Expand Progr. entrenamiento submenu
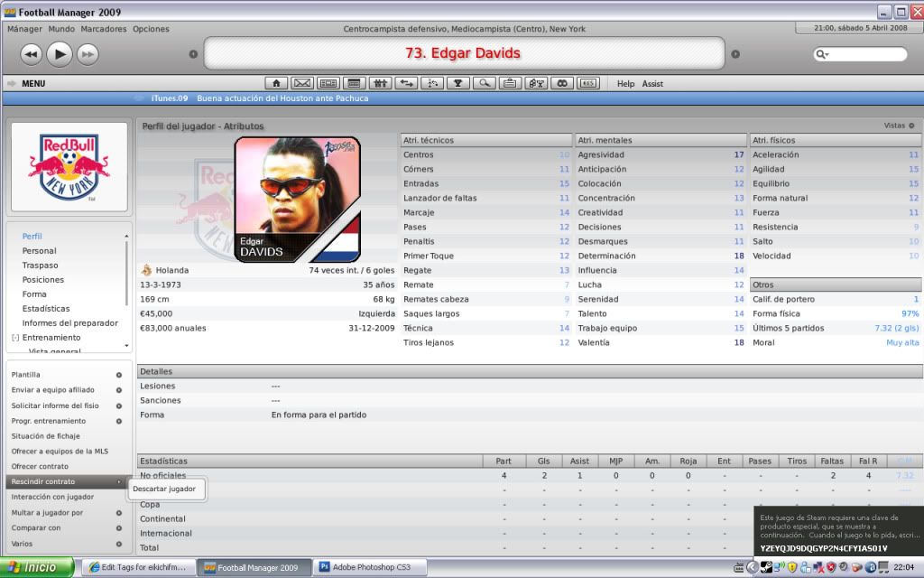924x578 pixels. click(x=119, y=421)
